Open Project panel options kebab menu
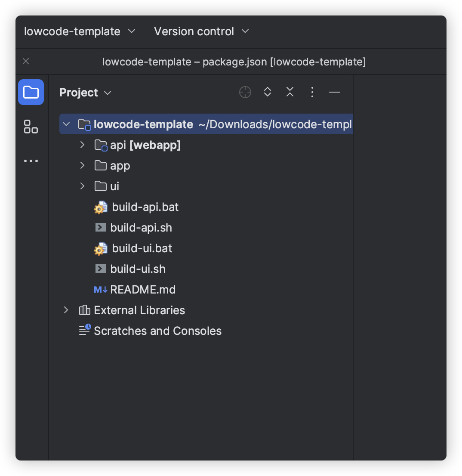The image size is (462, 476). tap(312, 92)
